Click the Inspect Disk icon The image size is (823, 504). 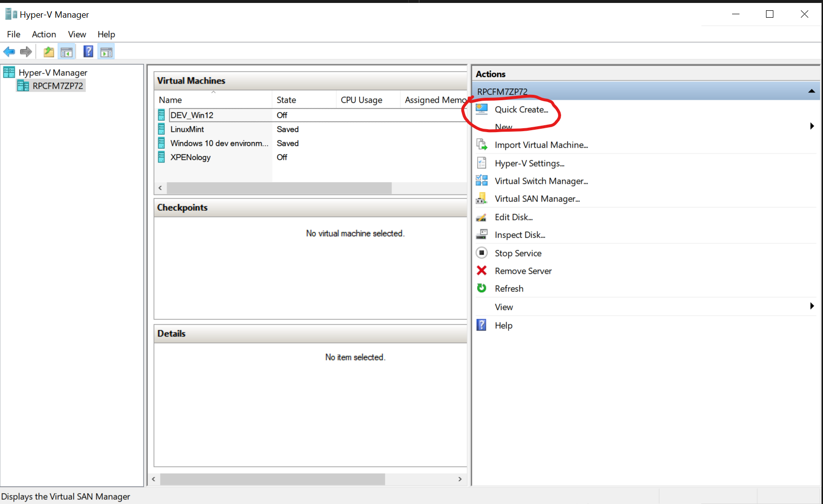[482, 234]
